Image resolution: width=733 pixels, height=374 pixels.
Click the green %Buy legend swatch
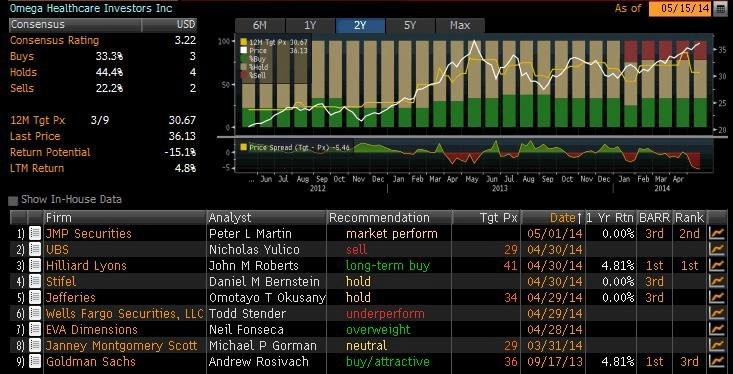coord(244,58)
